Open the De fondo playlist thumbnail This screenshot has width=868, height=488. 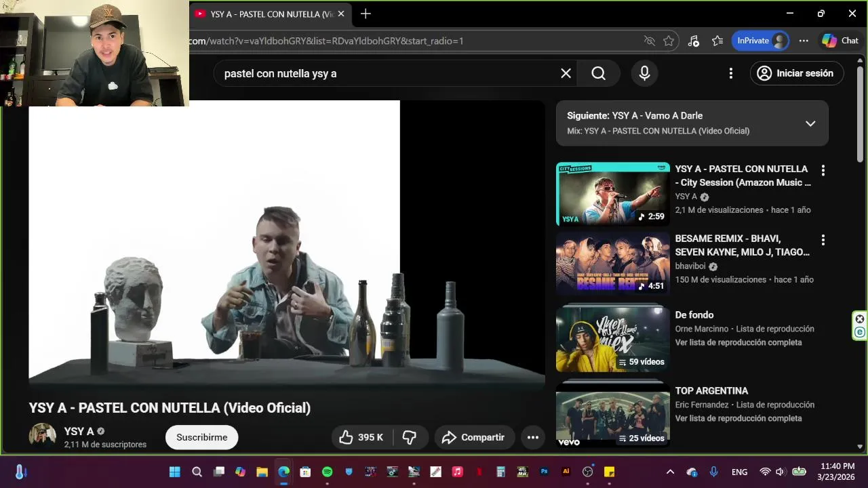coord(613,339)
